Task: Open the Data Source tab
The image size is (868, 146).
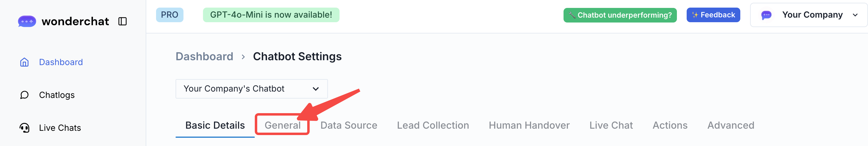Action: (x=348, y=126)
